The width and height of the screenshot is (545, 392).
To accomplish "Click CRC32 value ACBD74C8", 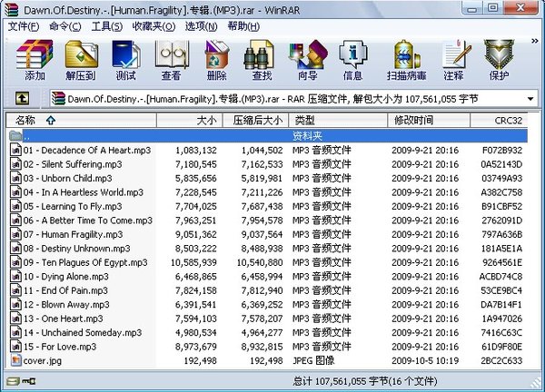I will tap(500, 277).
